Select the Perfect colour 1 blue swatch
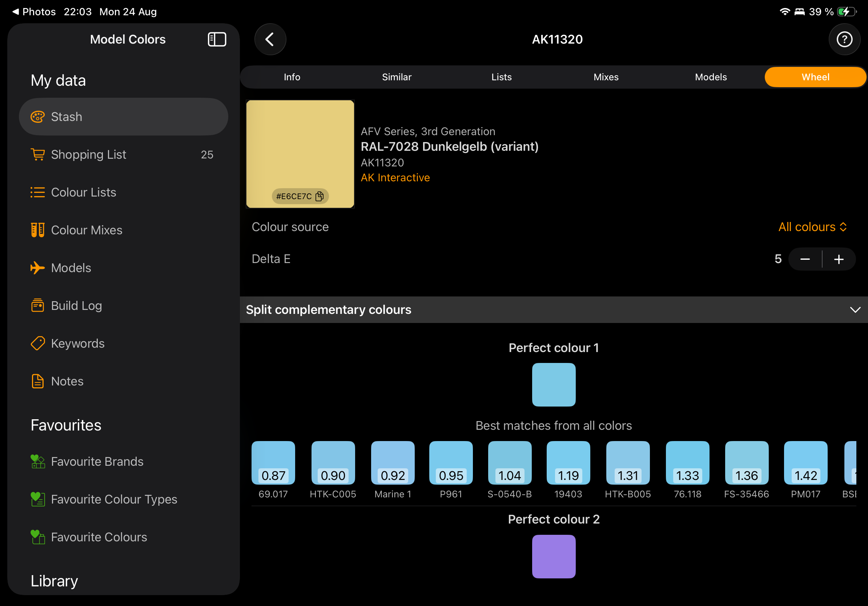Image resolution: width=868 pixels, height=606 pixels. pos(554,385)
